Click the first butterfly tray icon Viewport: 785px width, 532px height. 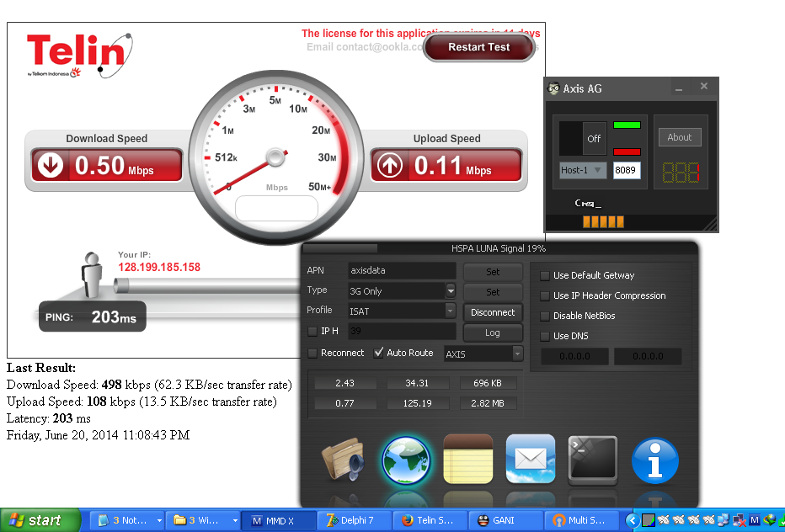664,520
